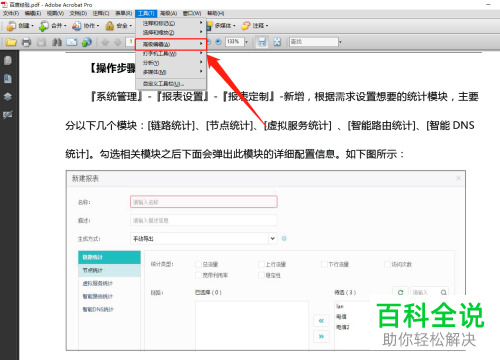500x360 pixels.
Task: Expand the 注释和标记(C) submenu
Action: click(171, 23)
